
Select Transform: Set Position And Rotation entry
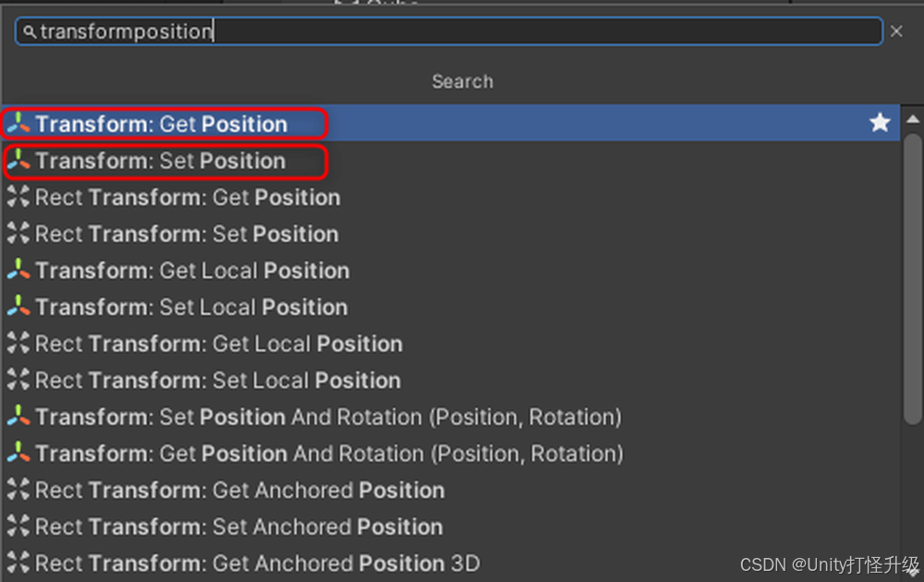[450, 417]
